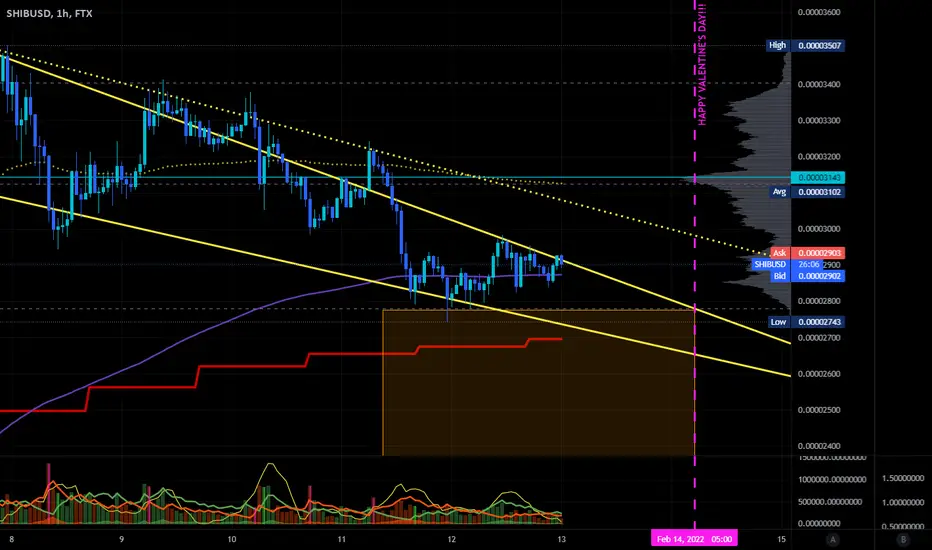The width and height of the screenshot is (932, 550).
Task: Click the 0.00003300 price axis value
Action: (818, 121)
